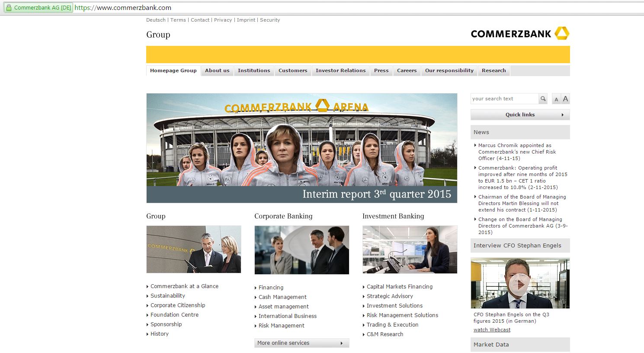
Task: Open the Careers tab
Action: tap(407, 71)
